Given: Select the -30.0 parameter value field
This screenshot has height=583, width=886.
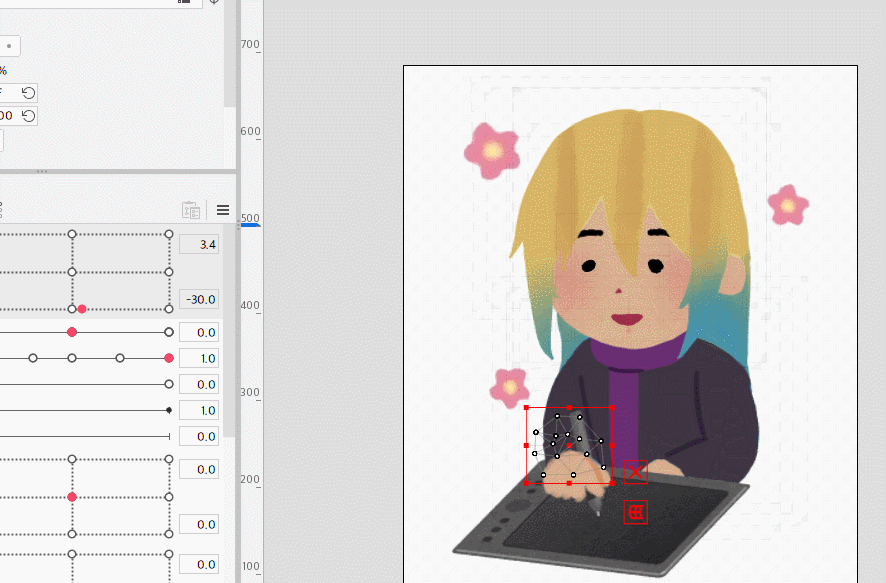Looking at the screenshot, I should (199, 299).
